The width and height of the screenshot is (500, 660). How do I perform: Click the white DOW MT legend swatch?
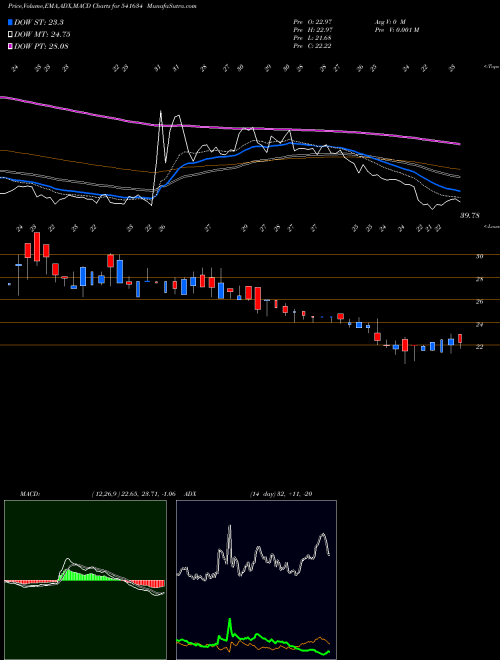click(10, 35)
